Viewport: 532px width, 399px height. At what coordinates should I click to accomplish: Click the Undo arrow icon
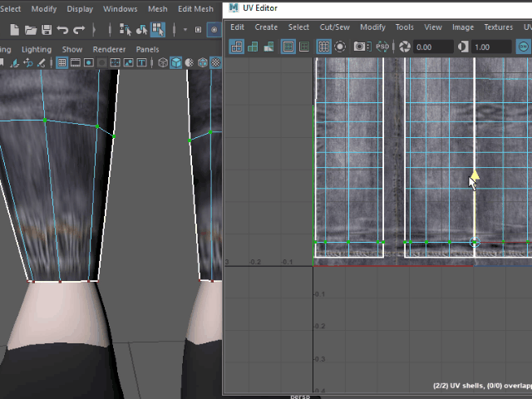(62, 30)
